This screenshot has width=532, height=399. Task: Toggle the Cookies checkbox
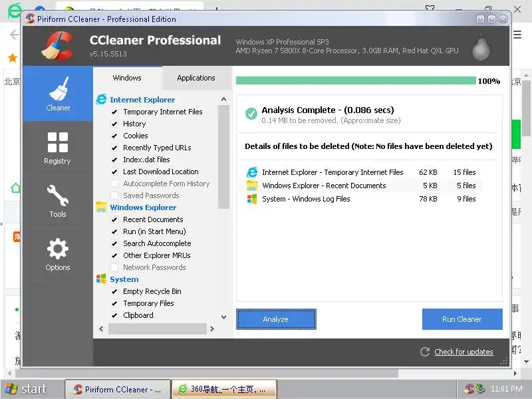(114, 136)
